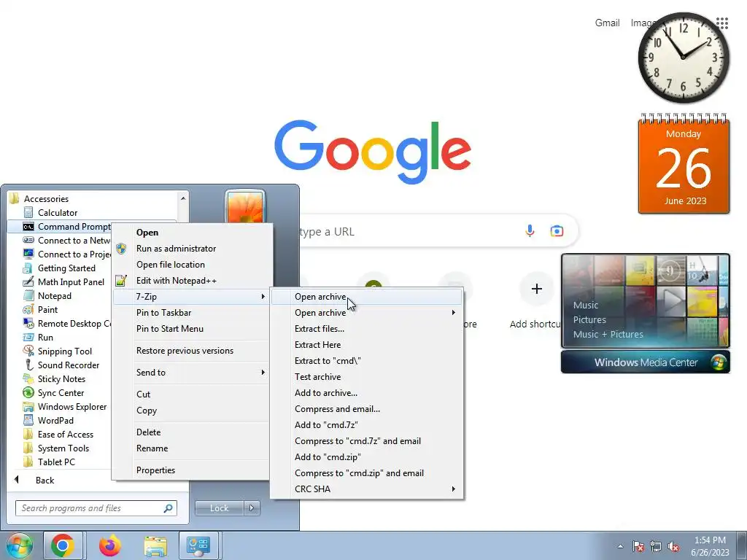Expand the System Tools folder
Image resolution: width=747 pixels, height=560 pixels.
click(63, 448)
